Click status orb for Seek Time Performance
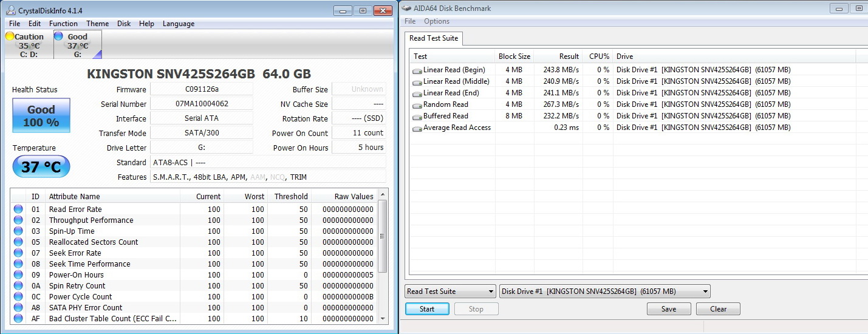Image resolution: width=868 pixels, height=334 pixels. click(18, 264)
